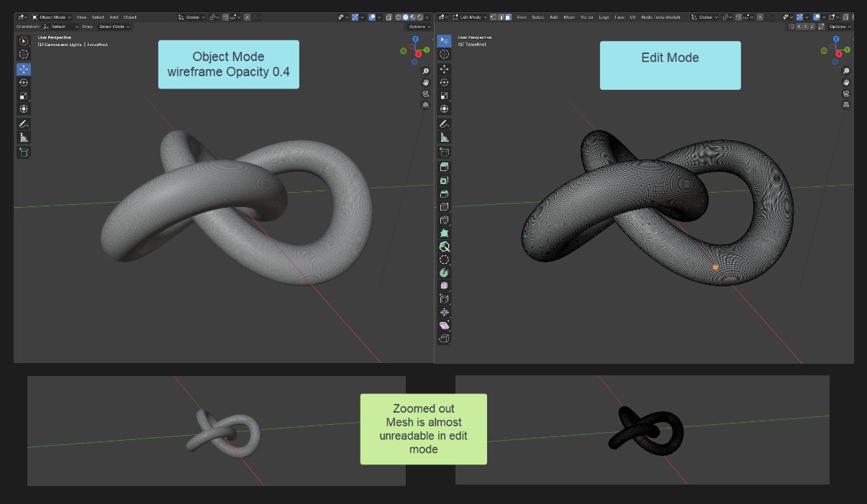Open the Edit Mode dropdown
867x504 pixels.
pos(469,17)
